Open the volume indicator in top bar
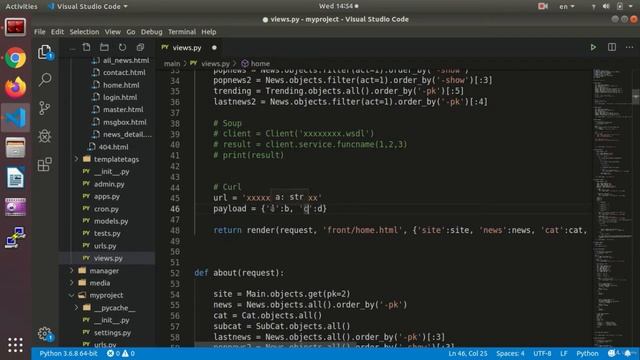The image size is (640, 360). [606, 6]
